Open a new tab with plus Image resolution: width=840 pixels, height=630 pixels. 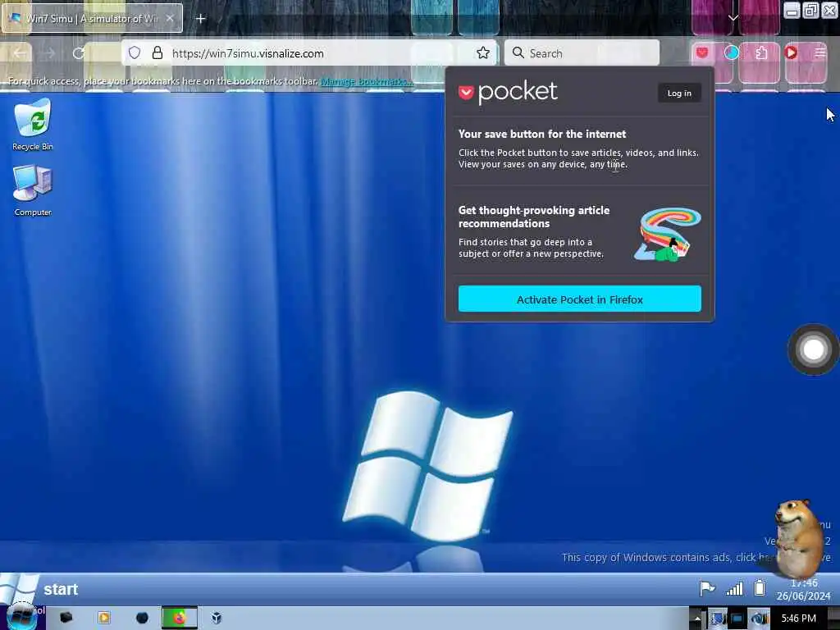click(x=200, y=19)
